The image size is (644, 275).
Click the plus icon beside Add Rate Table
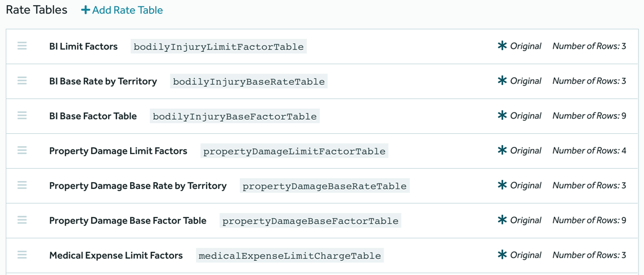[x=86, y=10]
